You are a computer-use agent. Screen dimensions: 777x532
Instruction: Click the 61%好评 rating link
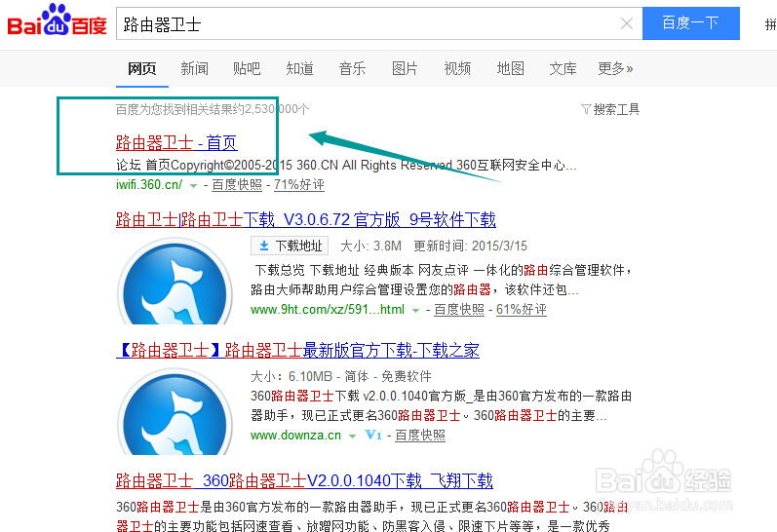point(522,310)
